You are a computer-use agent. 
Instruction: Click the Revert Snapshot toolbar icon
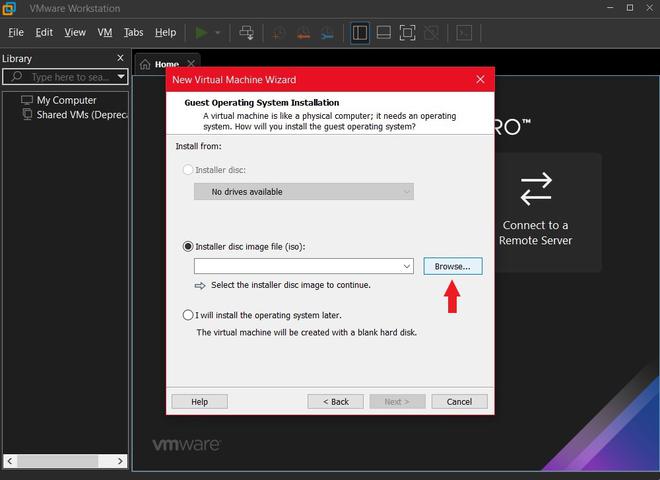(303, 33)
